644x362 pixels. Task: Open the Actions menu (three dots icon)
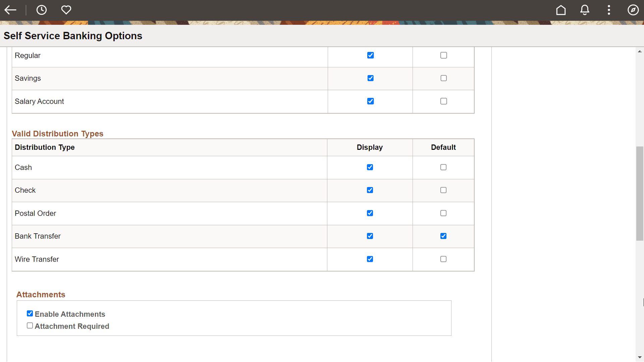(609, 10)
